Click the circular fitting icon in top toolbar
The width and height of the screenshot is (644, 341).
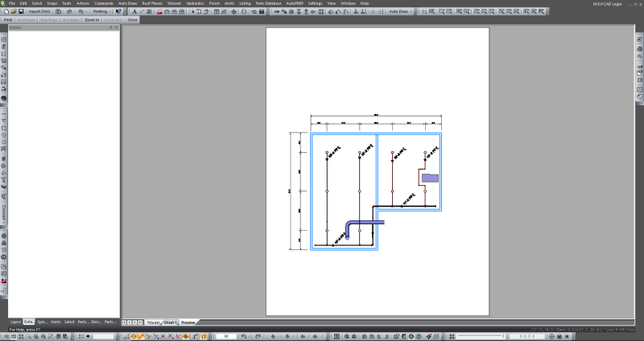click(x=291, y=11)
